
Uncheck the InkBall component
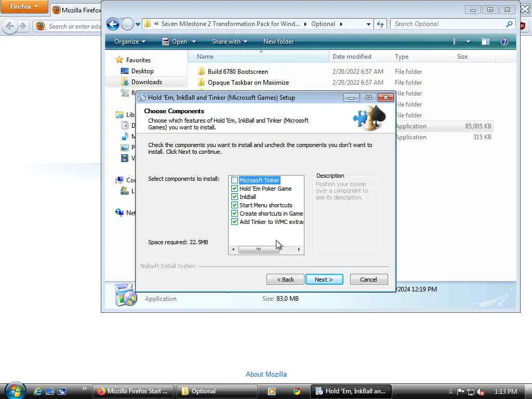click(234, 197)
